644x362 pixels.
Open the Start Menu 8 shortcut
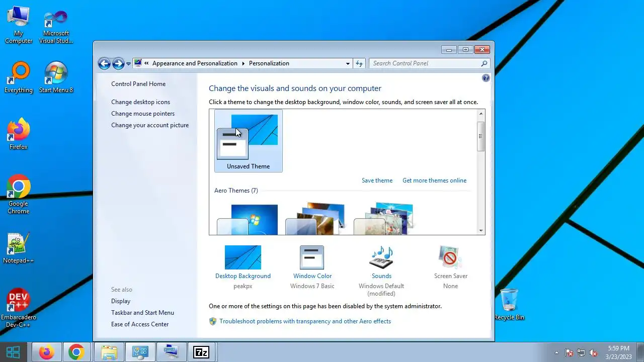click(56, 78)
